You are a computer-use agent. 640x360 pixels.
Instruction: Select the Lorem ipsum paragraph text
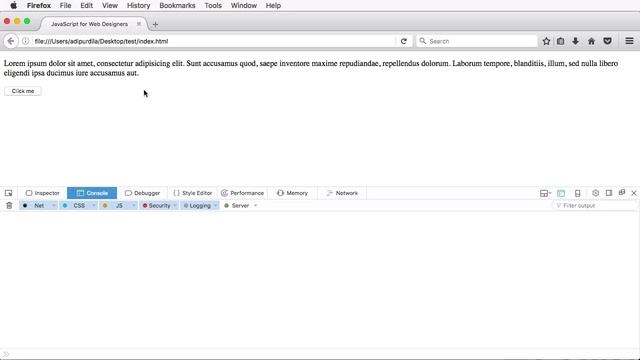click(311, 68)
